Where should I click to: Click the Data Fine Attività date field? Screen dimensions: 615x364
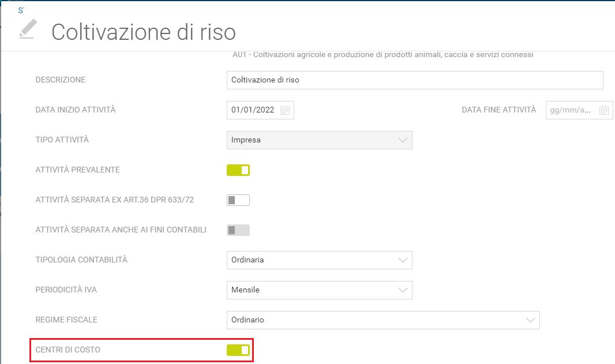tap(579, 110)
